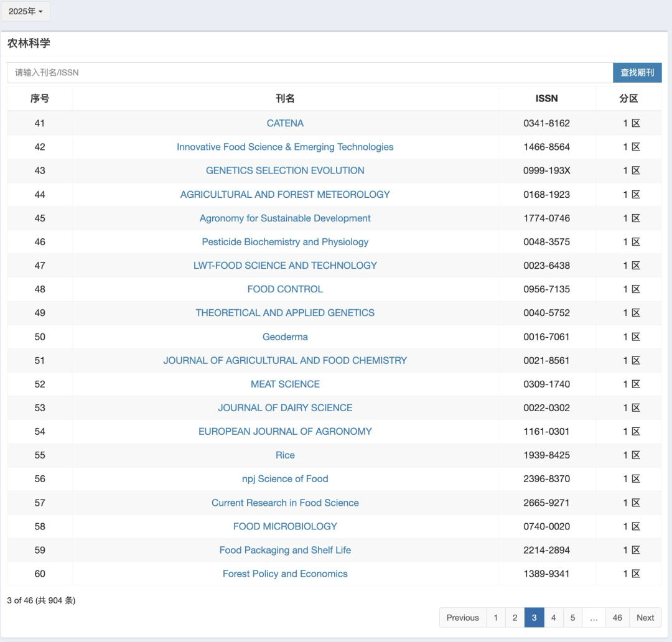Select ISSN 0022-0302 cell
The width and height of the screenshot is (672, 642).
[x=546, y=407]
